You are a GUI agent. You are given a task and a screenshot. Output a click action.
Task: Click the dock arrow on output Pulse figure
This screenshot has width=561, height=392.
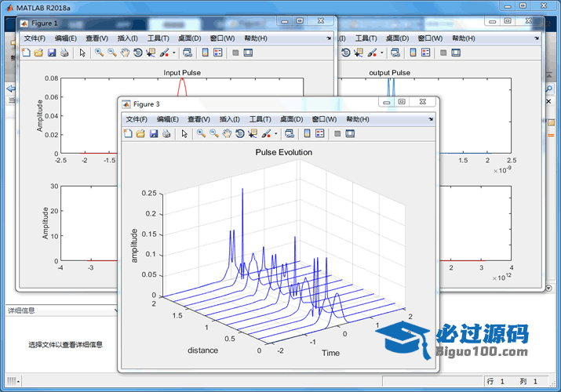(x=537, y=38)
